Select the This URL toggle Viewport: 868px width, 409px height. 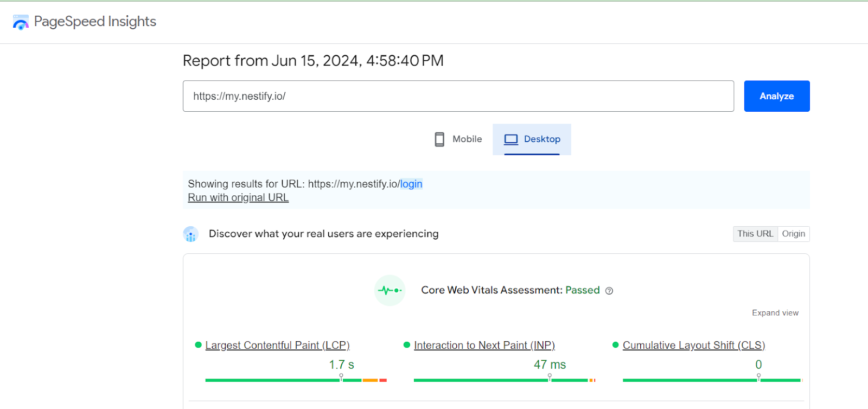[755, 234]
